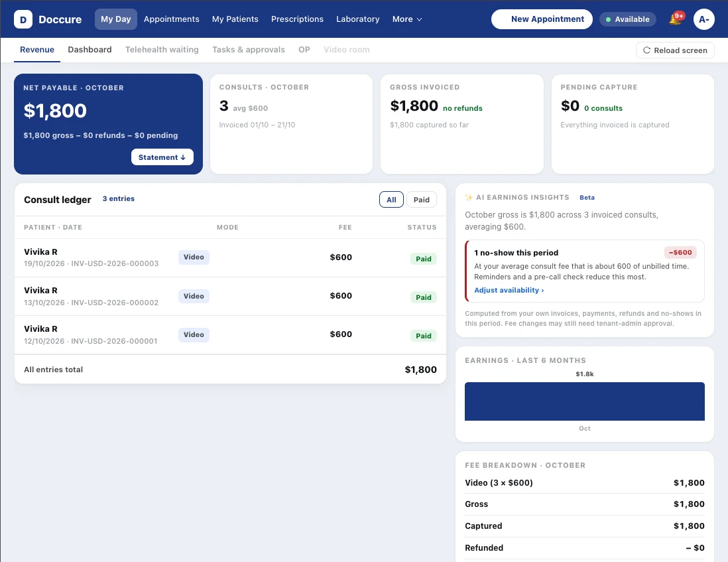Download the Statement
The image size is (728, 562).
162,157
